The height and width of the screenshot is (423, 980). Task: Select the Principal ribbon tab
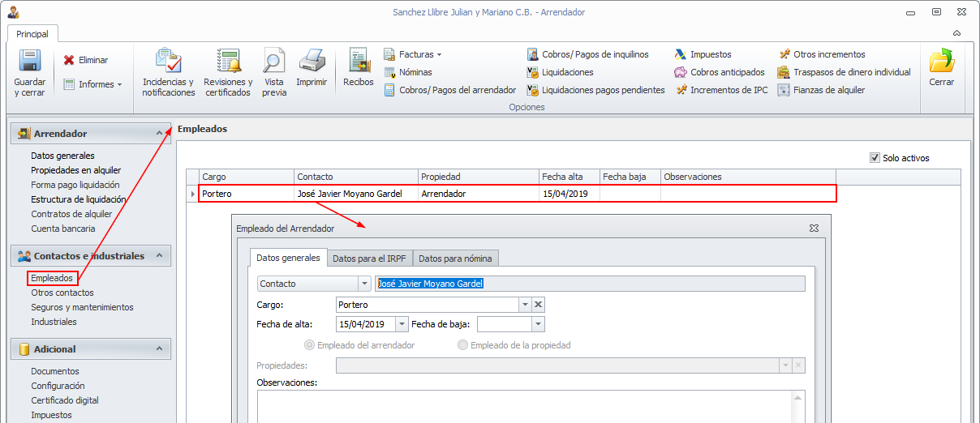pos(32,34)
